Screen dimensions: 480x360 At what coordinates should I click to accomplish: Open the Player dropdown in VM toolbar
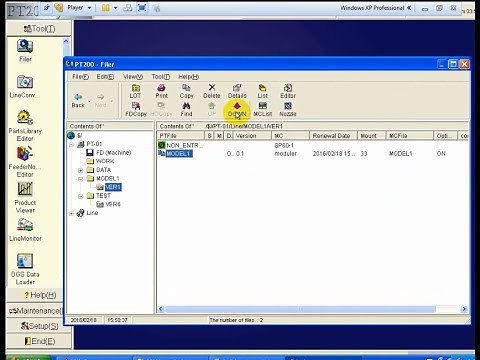(x=79, y=7)
